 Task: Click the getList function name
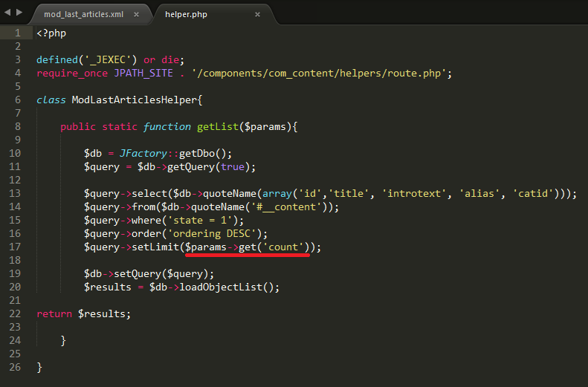click(x=217, y=127)
